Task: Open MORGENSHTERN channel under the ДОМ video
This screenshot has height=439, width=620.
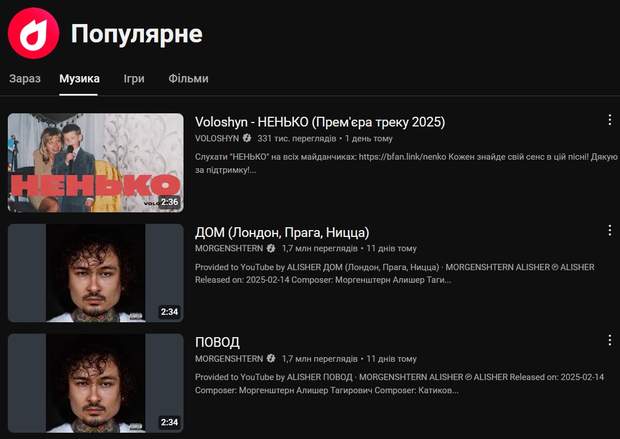Action: tap(229, 248)
